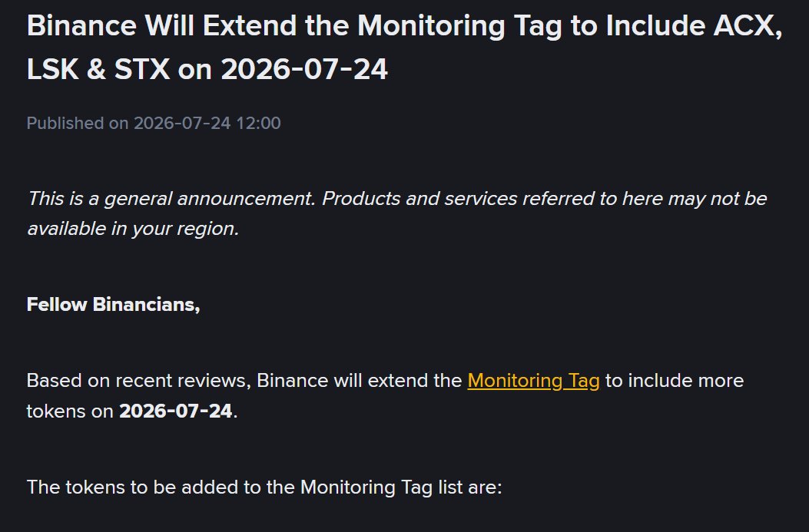Click the 'Published on 2026-07-24 12:00' timestamp
The width and height of the screenshot is (809, 532).
[x=154, y=123]
